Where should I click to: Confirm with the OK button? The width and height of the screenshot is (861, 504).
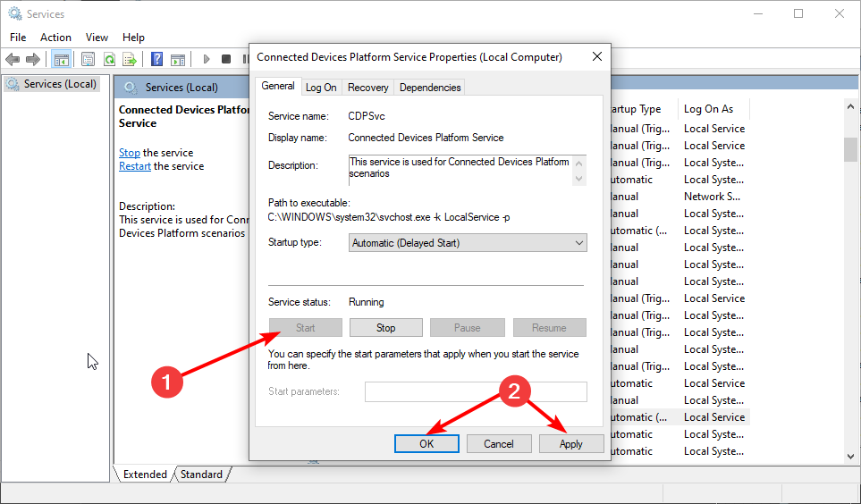426,443
